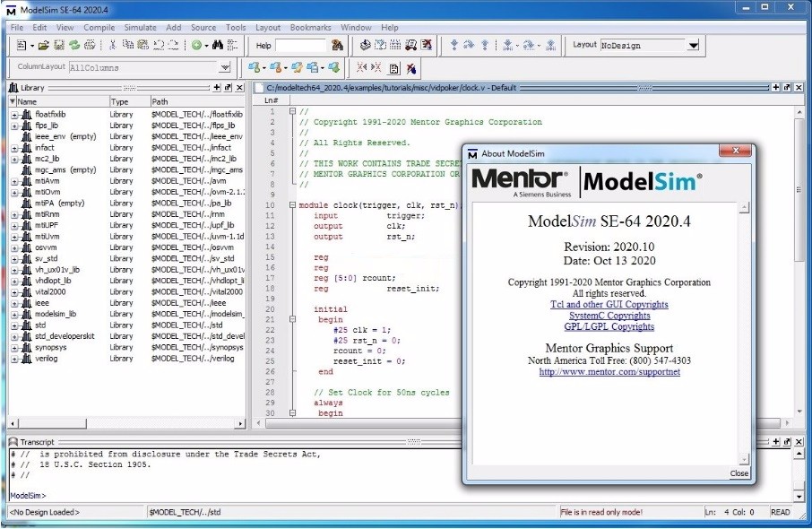Collapse the code fold at module clock line
Image resolution: width=812 pixels, height=529 pixels.
click(292, 204)
